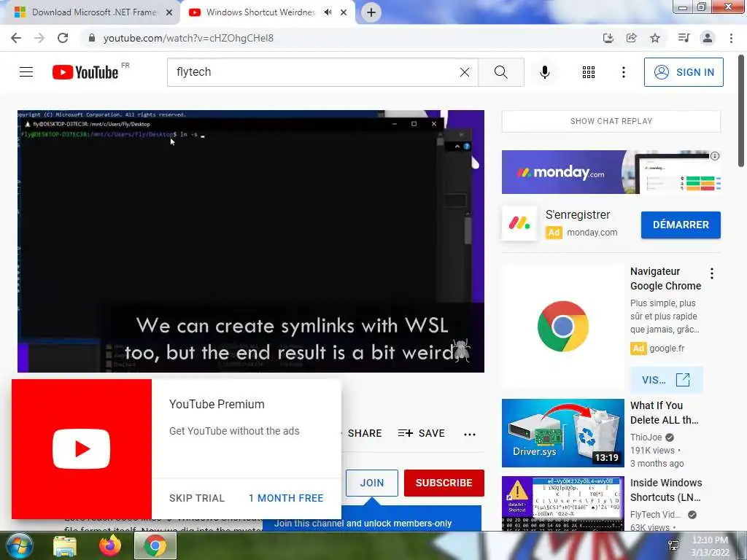Screen dimensions: 747x560
Task: Open the Chrome three-dot menu
Action: pos(731,38)
